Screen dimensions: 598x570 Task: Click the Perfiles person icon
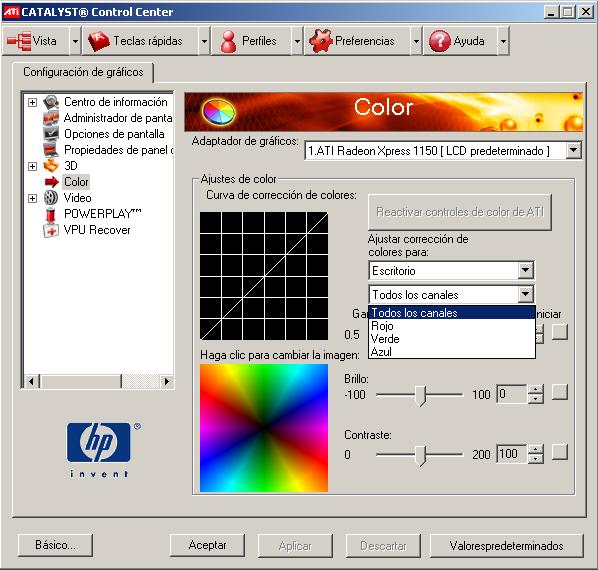228,41
